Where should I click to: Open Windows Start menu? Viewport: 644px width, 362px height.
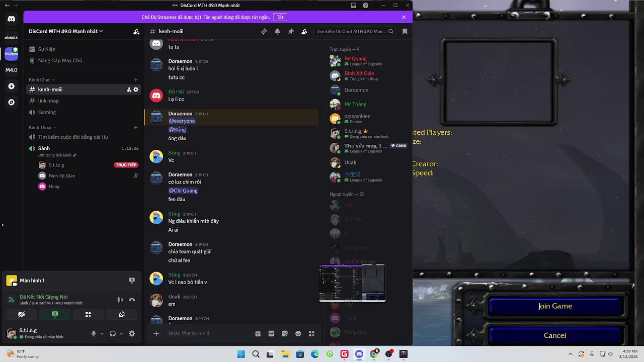(x=241, y=354)
